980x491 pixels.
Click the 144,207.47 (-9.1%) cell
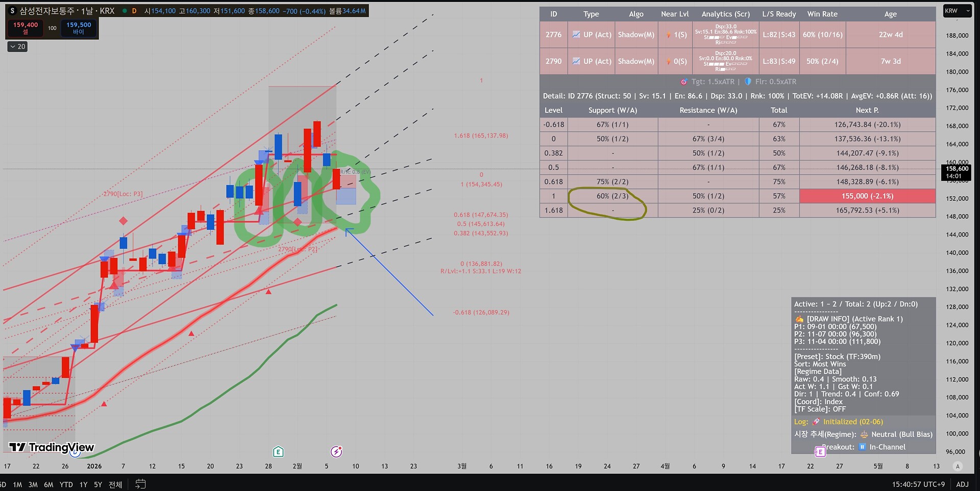[x=868, y=153]
